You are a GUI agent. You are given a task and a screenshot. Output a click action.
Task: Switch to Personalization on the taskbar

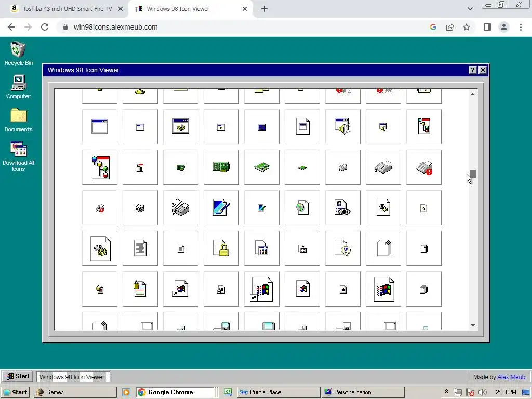click(362, 392)
